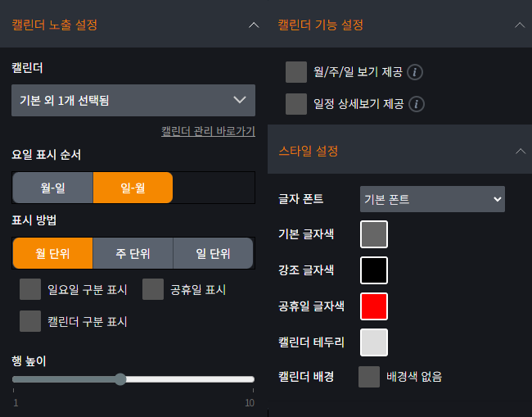This screenshot has height=417, width=532.
Task: Select the 월-일 weekday order
Action: coord(52,188)
